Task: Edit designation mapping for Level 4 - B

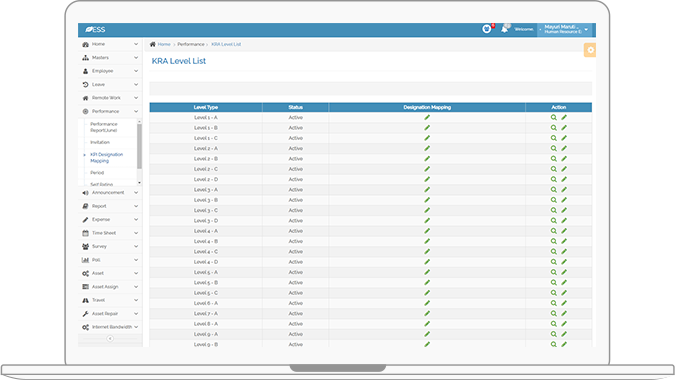Action: 427,241
